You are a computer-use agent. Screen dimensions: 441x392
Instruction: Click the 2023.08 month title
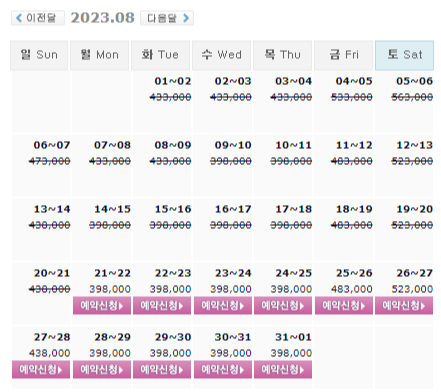pyautogui.click(x=102, y=18)
